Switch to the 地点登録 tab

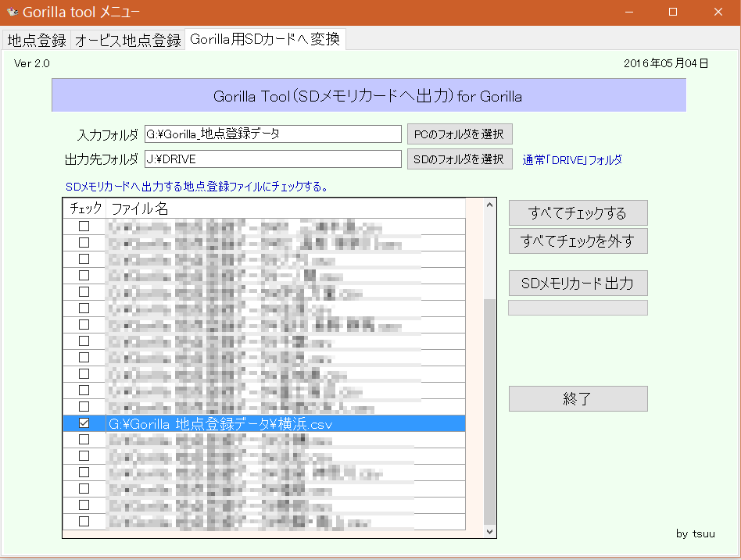[37, 41]
